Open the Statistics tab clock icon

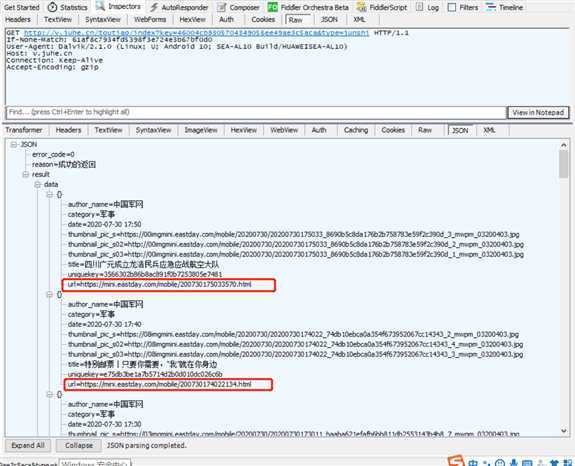click(52, 7)
